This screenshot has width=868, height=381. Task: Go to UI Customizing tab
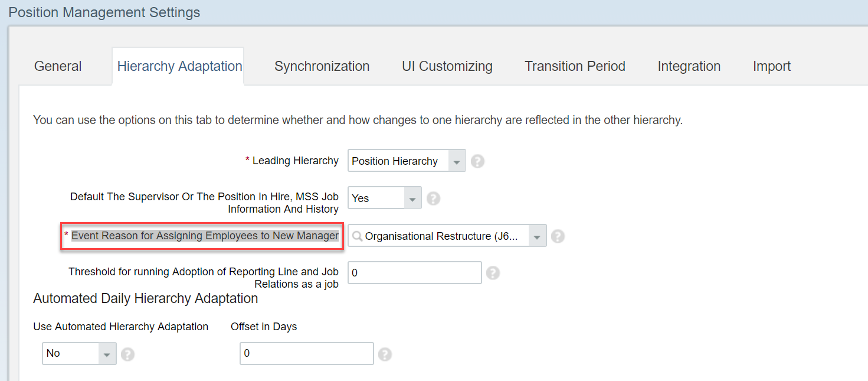pos(447,66)
